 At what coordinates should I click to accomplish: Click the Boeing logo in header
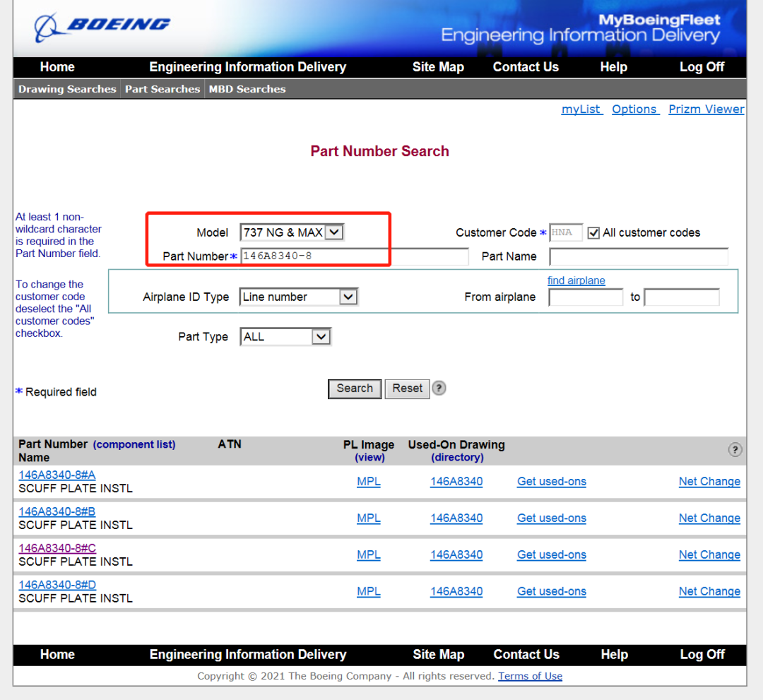tap(102, 26)
